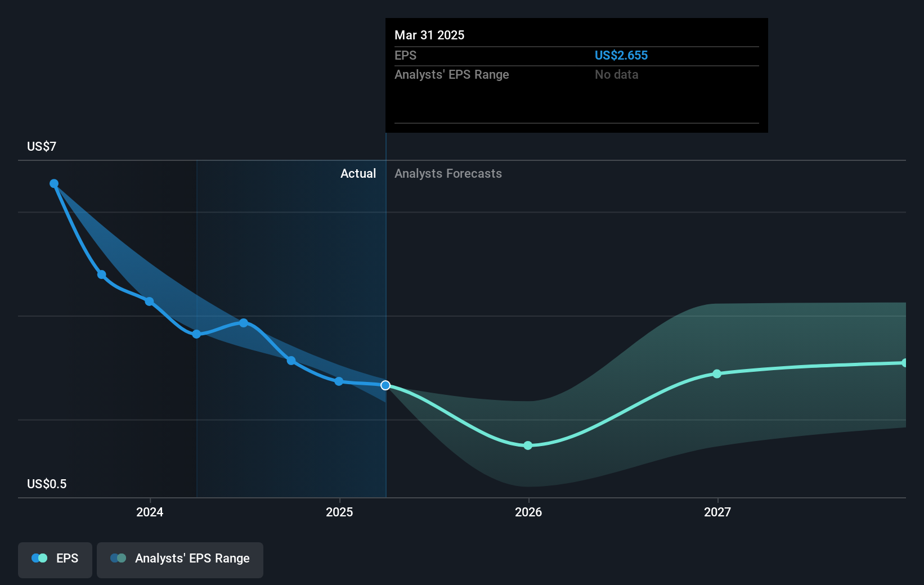Toggle the EPS legend button
This screenshot has width=924, height=585.
[x=55, y=560]
